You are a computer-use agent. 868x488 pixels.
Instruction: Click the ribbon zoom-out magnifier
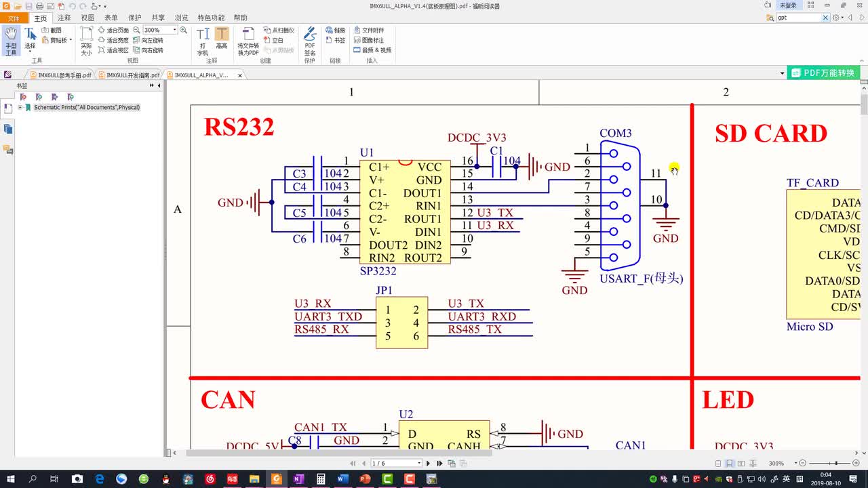click(136, 30)
